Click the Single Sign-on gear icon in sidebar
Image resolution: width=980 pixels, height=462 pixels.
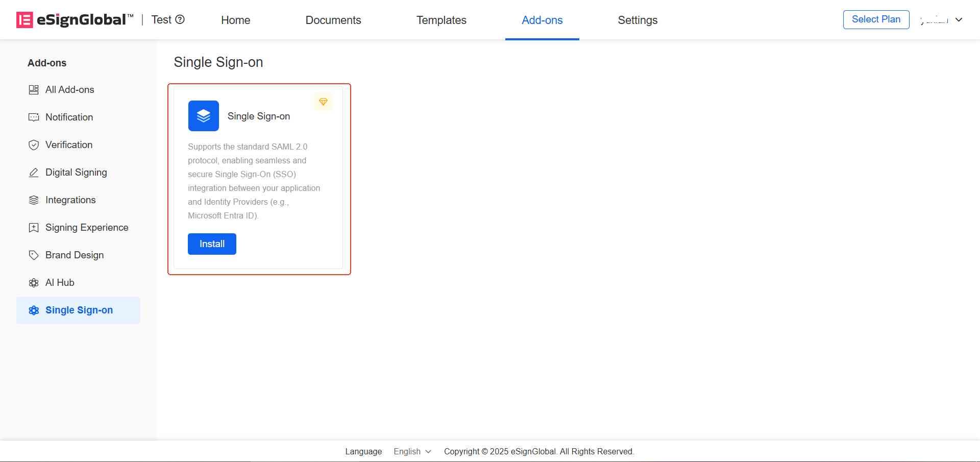pyautogui.click(x=34, y=310)
